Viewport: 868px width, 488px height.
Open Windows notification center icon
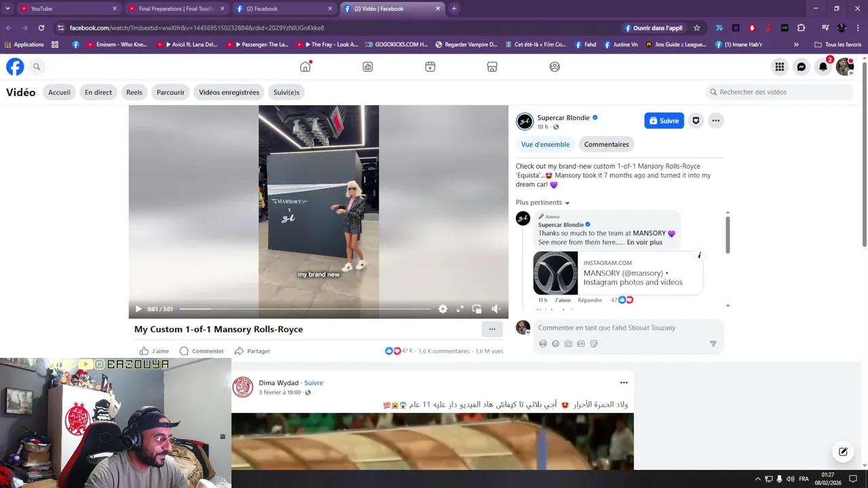pos(853,479)
